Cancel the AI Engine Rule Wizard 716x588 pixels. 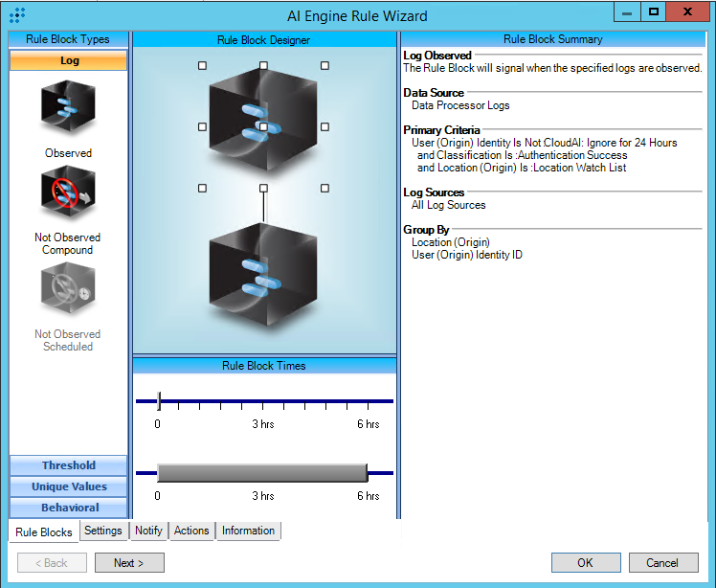click(661, 563)
